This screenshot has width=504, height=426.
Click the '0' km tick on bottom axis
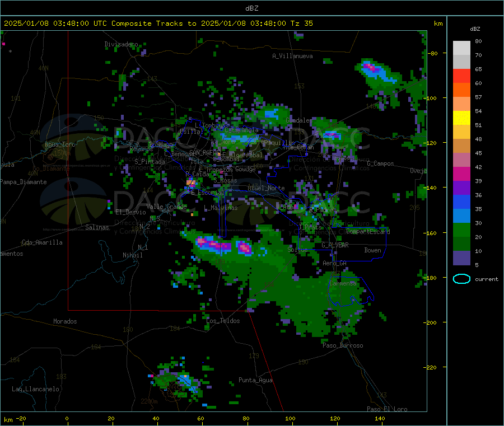point(67,419)
